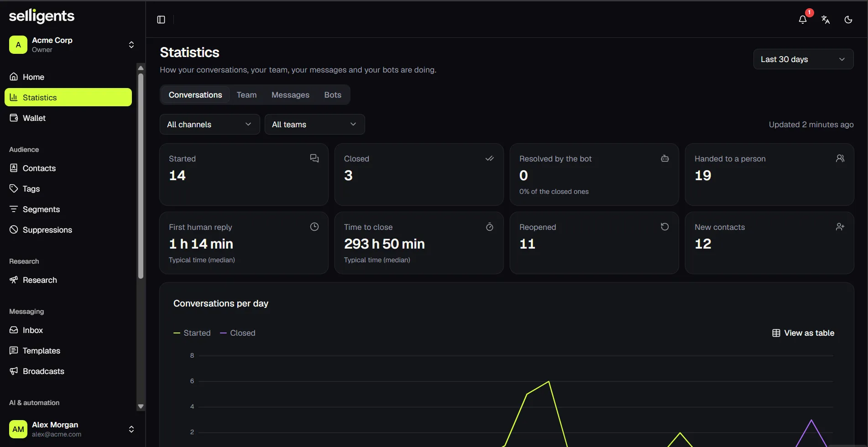
Task: Click the Home house icon
Action: 14,77
